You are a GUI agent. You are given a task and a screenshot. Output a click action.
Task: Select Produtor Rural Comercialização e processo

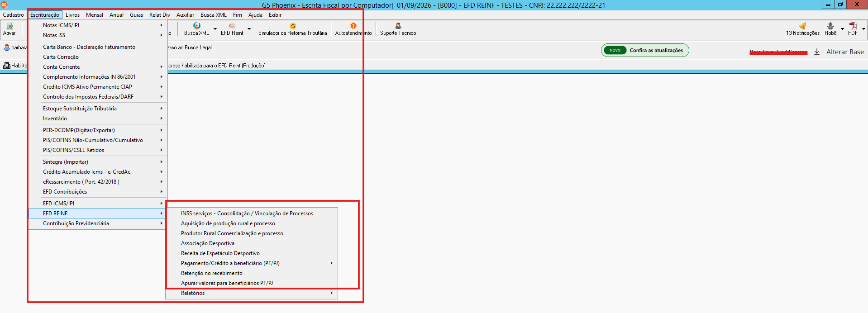[x=252, y=233]
